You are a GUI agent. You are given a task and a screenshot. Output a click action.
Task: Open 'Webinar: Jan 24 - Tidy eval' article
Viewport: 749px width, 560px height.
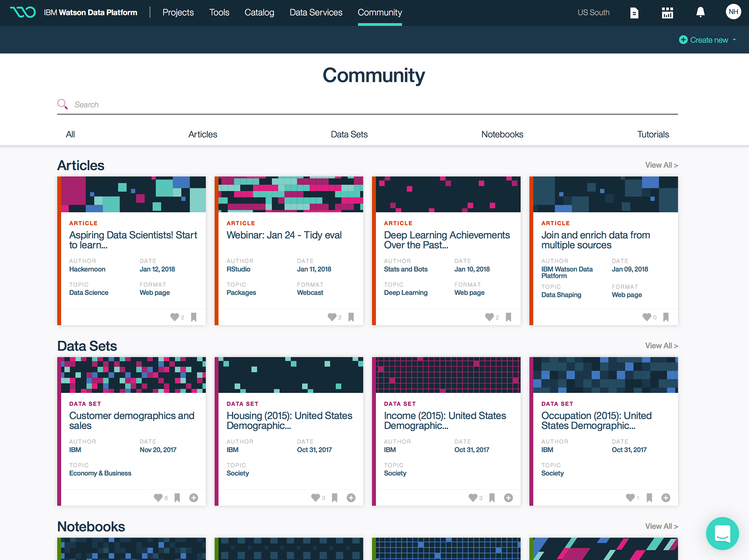tap(284, 235)
